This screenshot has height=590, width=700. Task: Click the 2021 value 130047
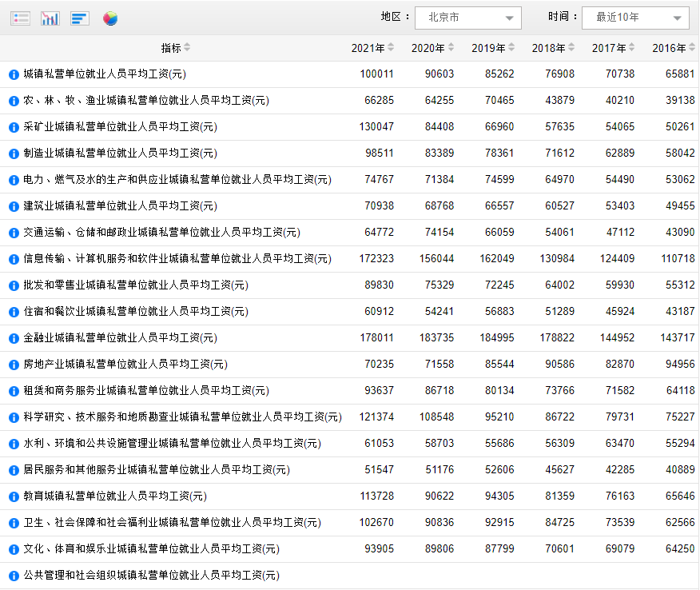pyautogui.click(x=377, y=126)
